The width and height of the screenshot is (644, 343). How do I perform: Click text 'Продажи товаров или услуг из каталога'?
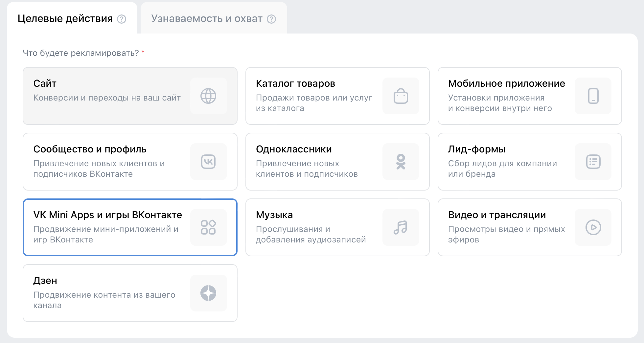(314, 103)
